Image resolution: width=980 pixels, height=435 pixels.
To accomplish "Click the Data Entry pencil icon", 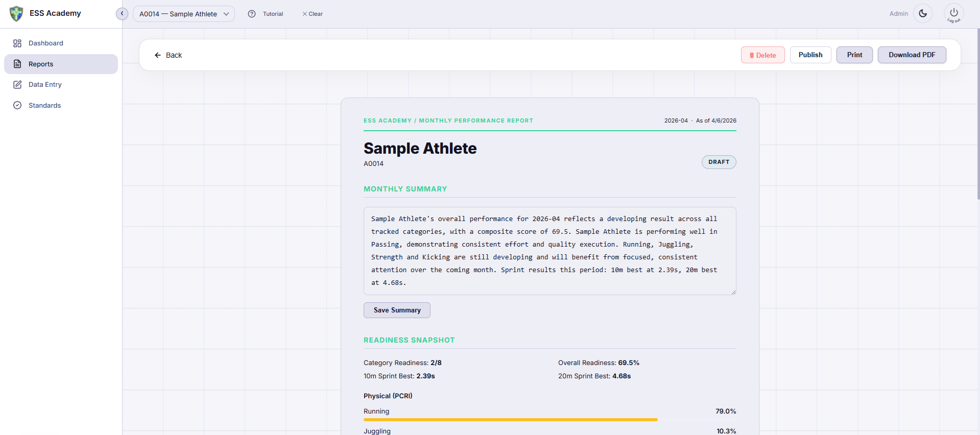I will [x=17, y=85].
